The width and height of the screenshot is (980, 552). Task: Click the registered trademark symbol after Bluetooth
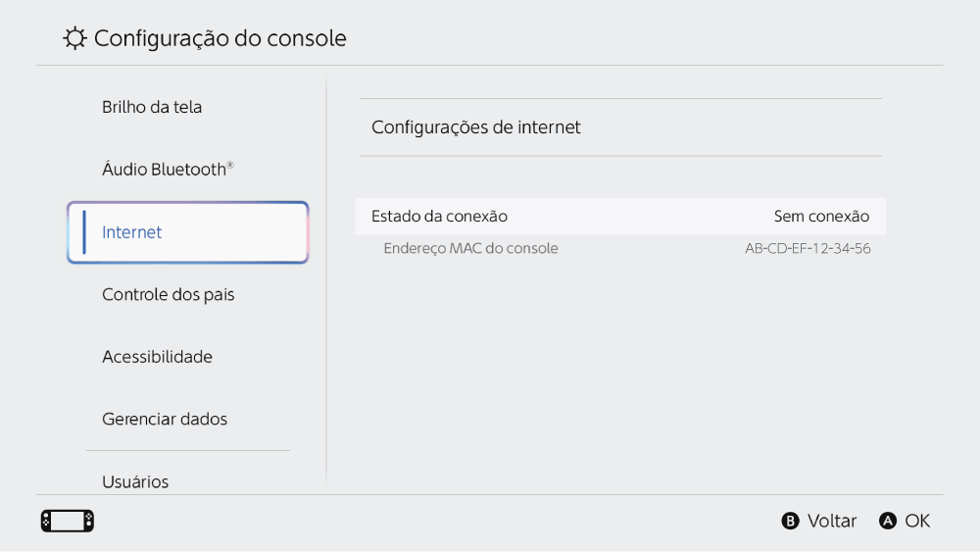(230, 165)
